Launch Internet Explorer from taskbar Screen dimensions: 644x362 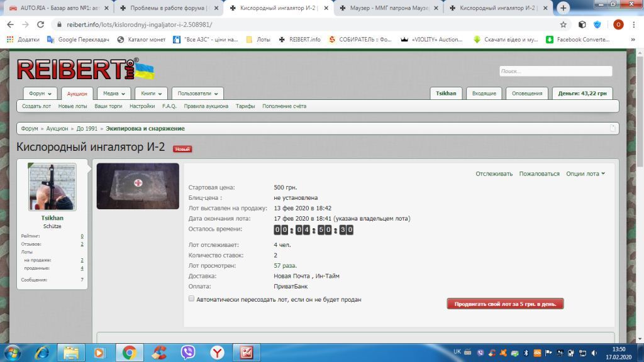pyautogui.click(x=42, y=353)
